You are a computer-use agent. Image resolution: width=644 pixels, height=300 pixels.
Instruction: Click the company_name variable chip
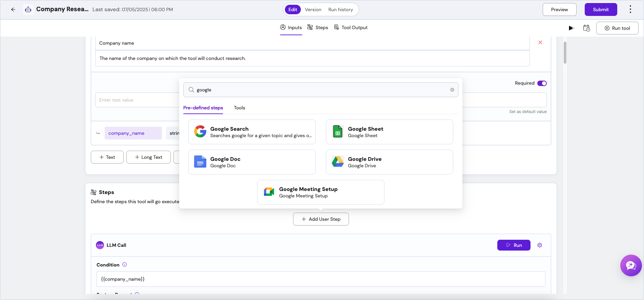click(x=133, y=133)
